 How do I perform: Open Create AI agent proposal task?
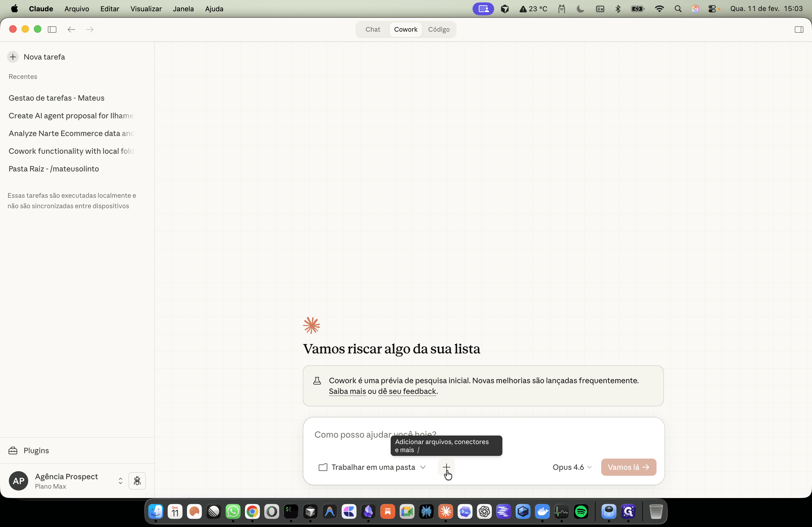(x=71, y=116)
